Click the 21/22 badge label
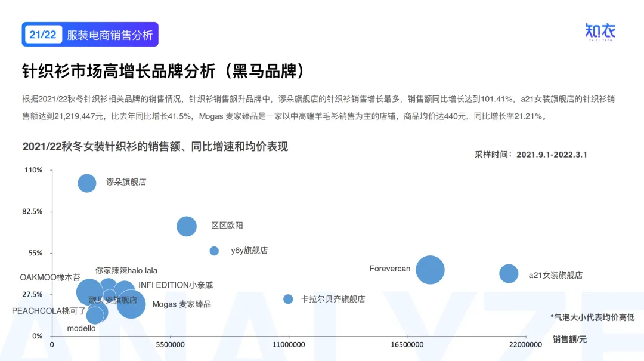 43,35
